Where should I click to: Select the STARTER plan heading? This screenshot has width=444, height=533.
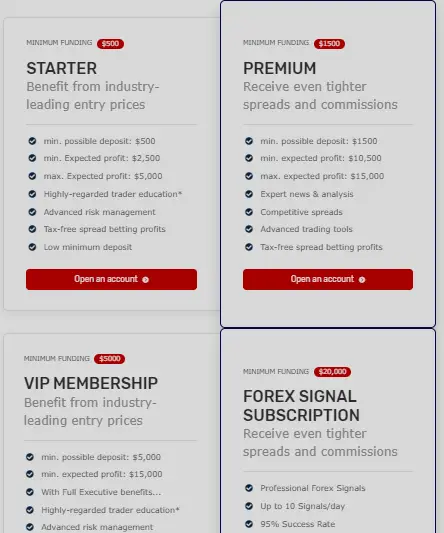[x=62, y=68]
